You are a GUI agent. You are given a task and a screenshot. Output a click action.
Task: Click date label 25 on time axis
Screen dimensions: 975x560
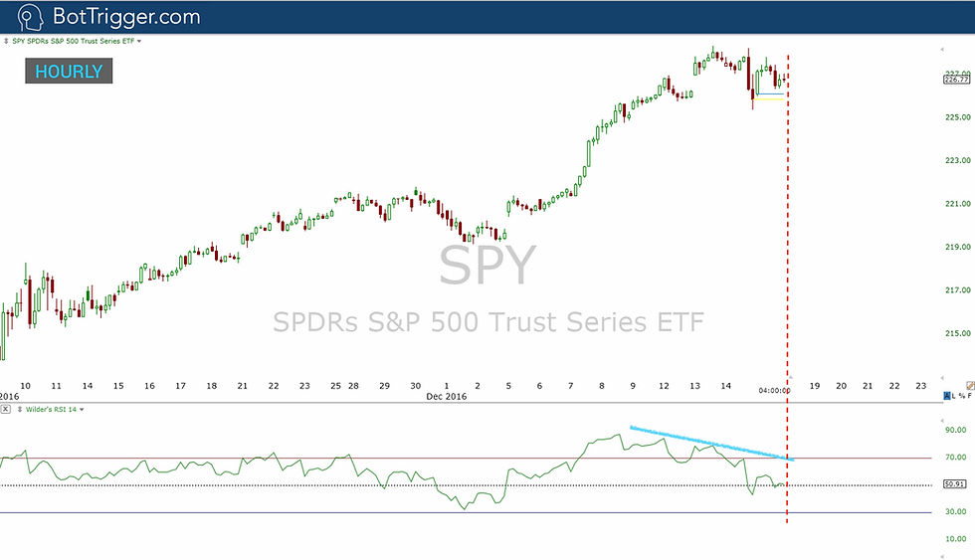pos(336,386)
